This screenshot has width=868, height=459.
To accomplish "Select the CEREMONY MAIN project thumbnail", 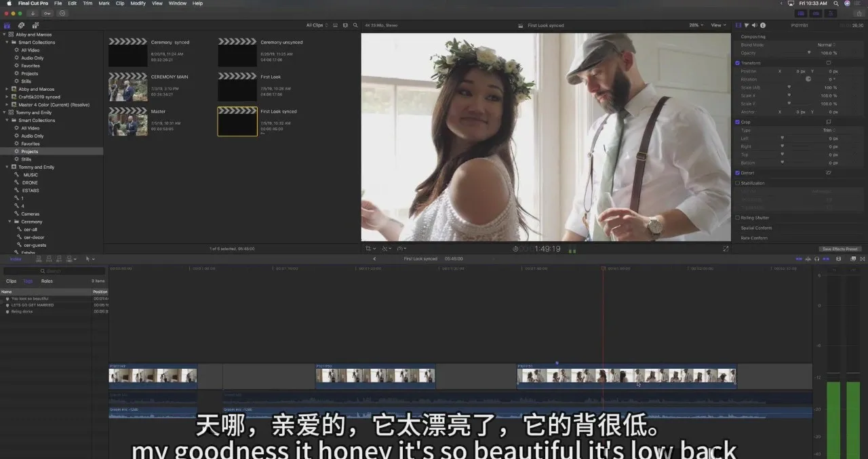I will (x=128, y=87).
